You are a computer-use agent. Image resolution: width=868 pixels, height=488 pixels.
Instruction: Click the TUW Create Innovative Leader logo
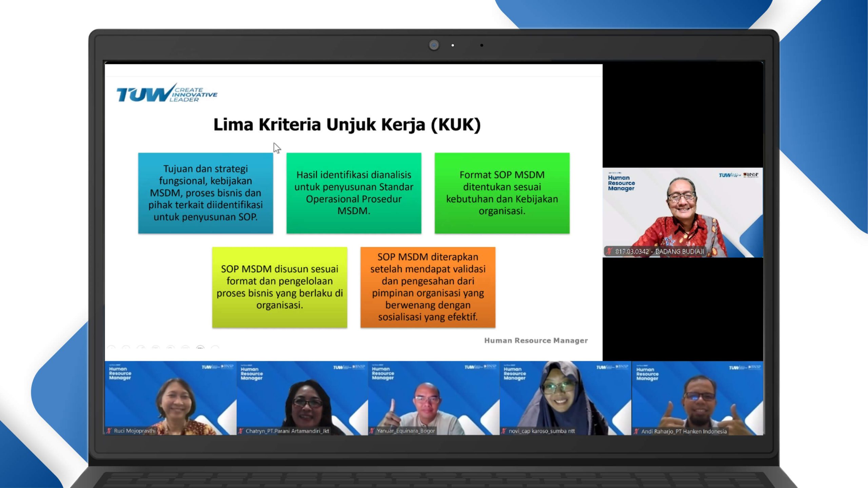(167, 93)
